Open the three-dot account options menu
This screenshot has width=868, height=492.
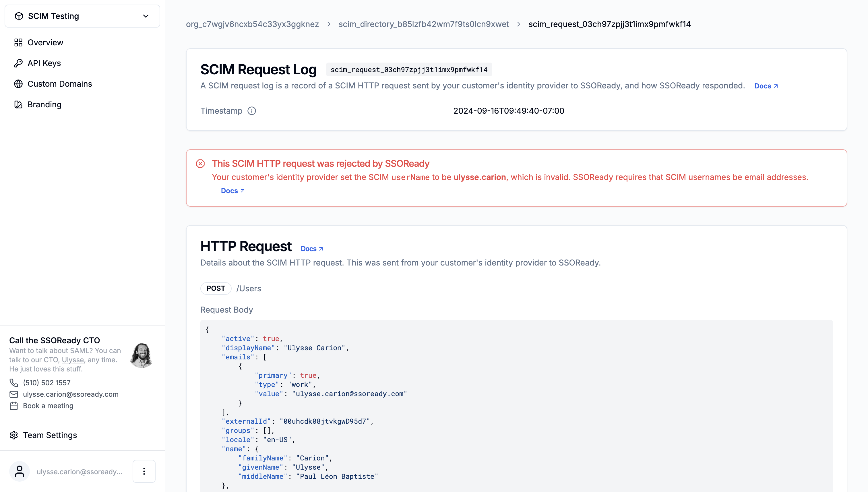[144, 471]
